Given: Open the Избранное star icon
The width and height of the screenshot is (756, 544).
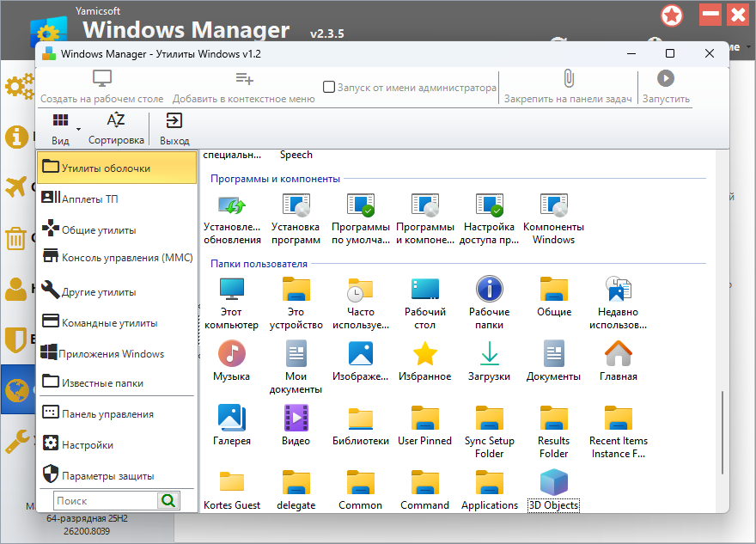Looking at the screenshot, I should pyautogui.click(x=424, y=353).
